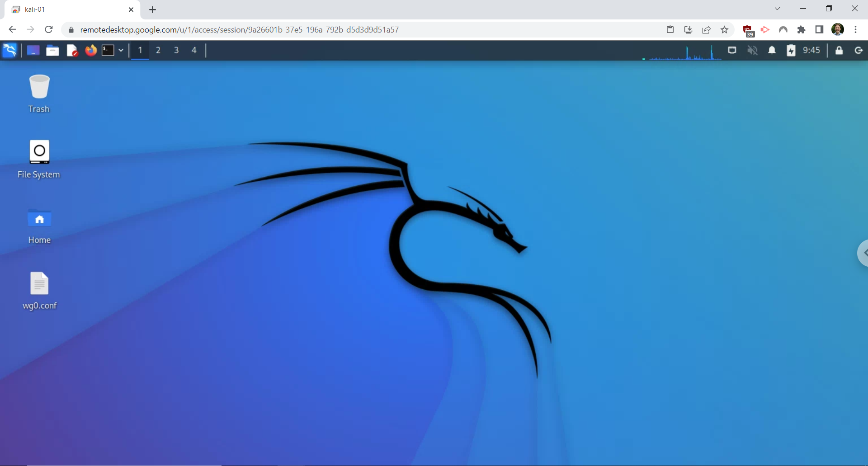
Task: Show desktop via panel icon
Action: (x=33, y=50)
